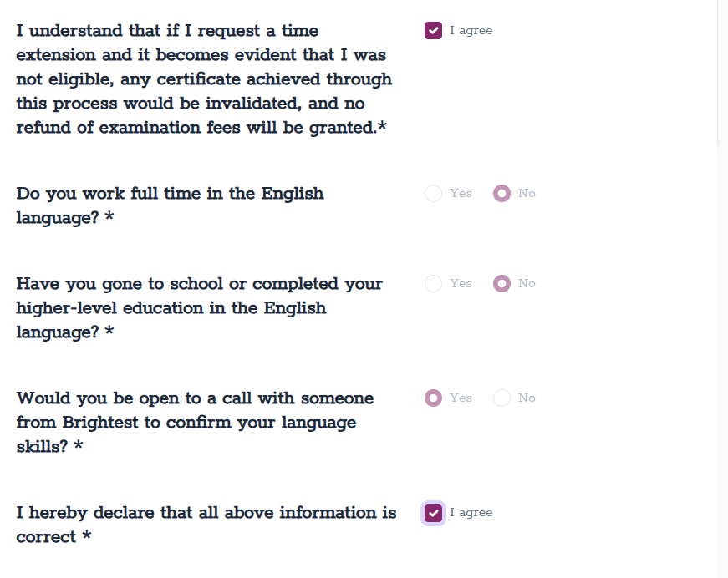Viewport: 728px width, 578px height.
Task: Click 'I agree' label next to declaration
Action: click(x=471, y=513)
